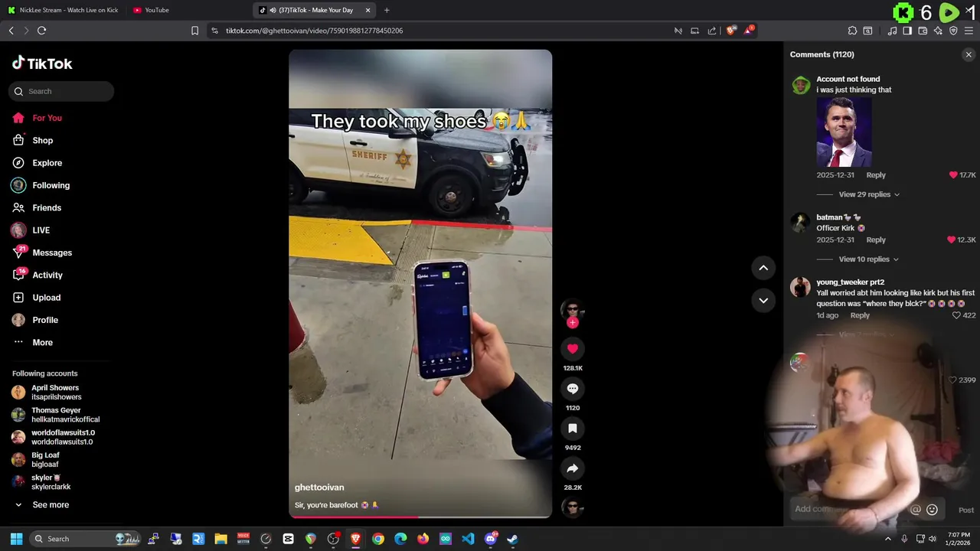Go back in the browser
The width and height of the screenshot is (980, 551).
coord(11,31)
